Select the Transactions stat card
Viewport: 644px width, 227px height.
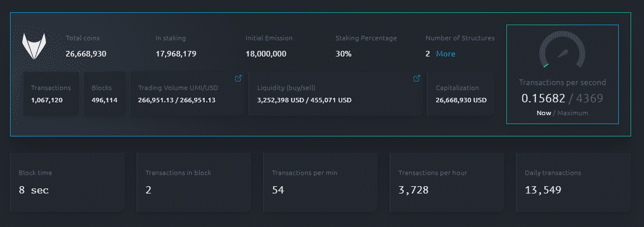51,94
